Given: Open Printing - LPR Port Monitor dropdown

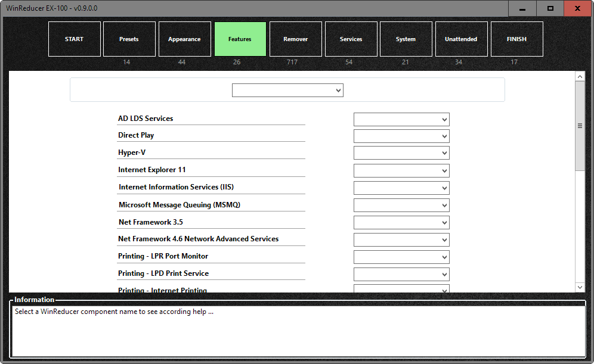Looking at the screenshot, I should (401, 257).
